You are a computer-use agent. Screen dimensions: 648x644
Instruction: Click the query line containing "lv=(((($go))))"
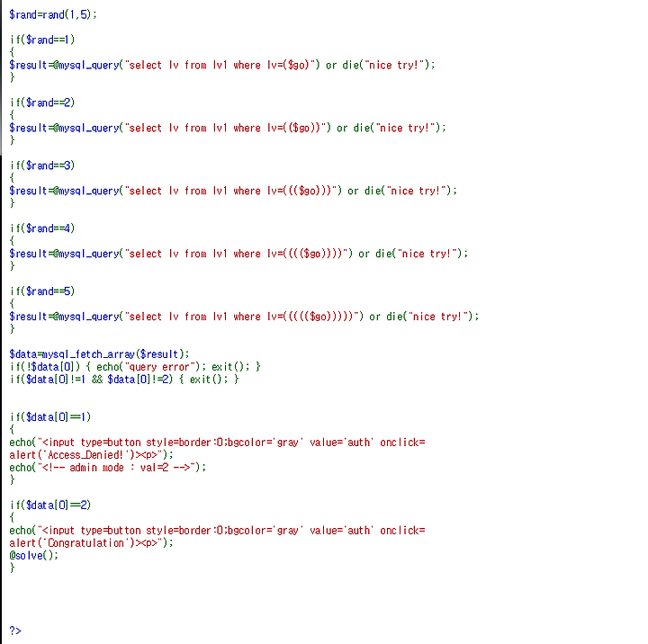[238, 254]
